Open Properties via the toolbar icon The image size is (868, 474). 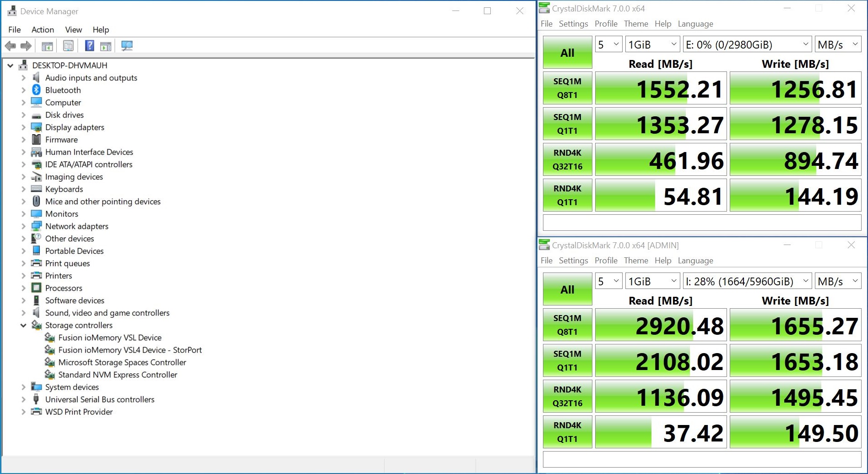click(x=68, y=46)
